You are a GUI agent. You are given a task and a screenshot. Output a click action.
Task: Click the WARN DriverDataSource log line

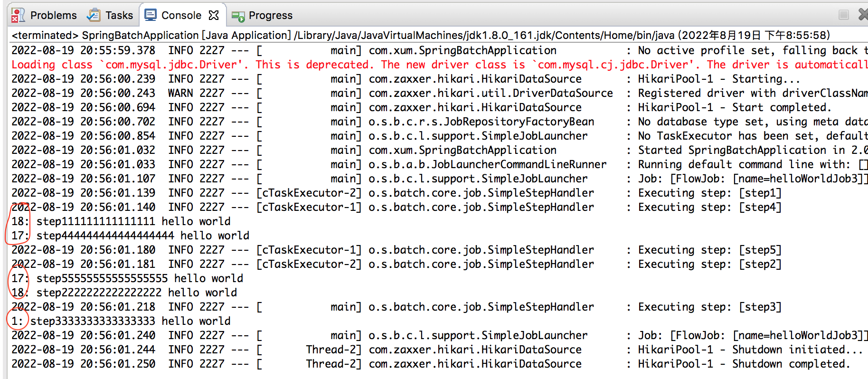[x=427, y=93]
